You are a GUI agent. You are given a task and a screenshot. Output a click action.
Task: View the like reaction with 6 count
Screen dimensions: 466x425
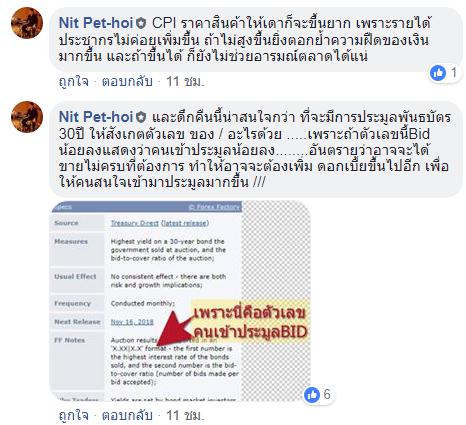click(x=312, y=395)
